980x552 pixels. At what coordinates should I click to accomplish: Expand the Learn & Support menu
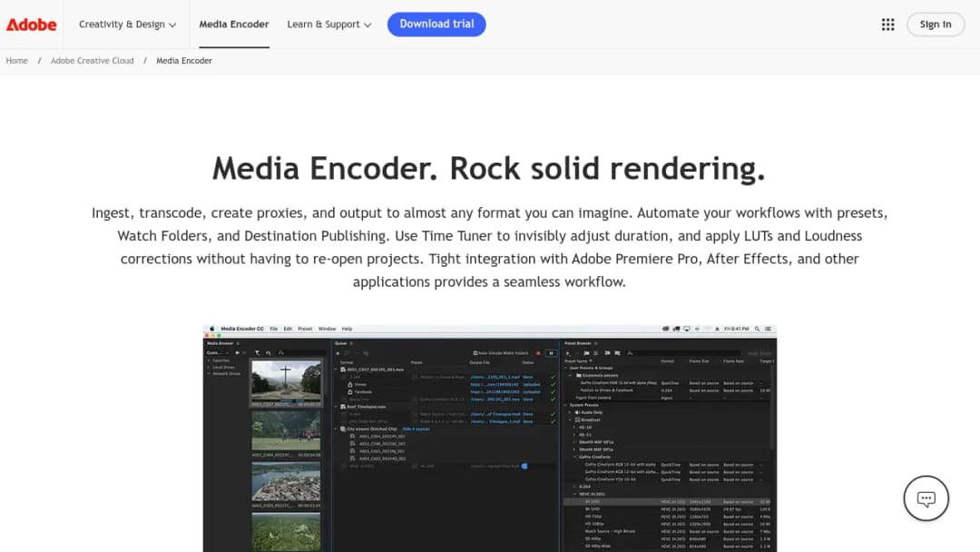(x=329, y=25)
